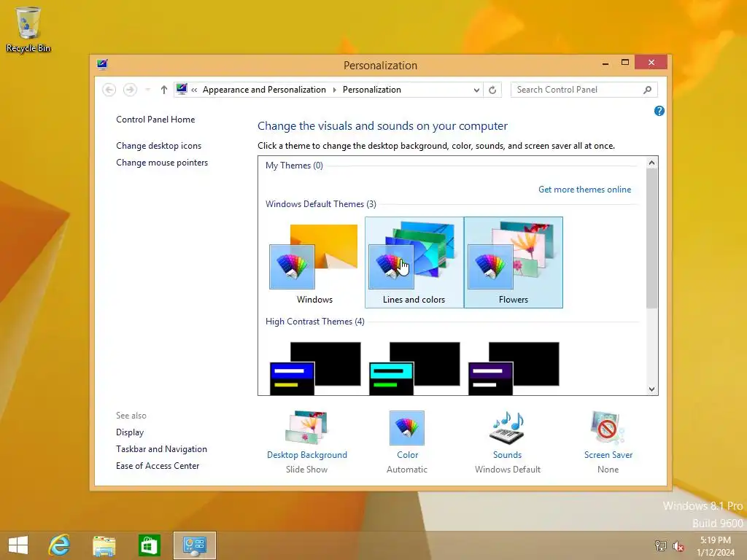Open the Recycle Bin desktop icon
This screenshot has height=560, width=747.
[28, 29]
